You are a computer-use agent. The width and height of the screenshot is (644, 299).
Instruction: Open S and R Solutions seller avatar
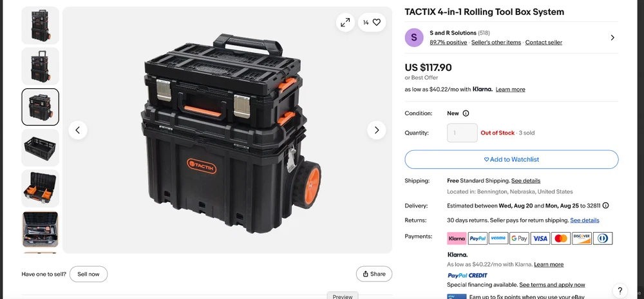pyautogui.click(x=414, y=38)
